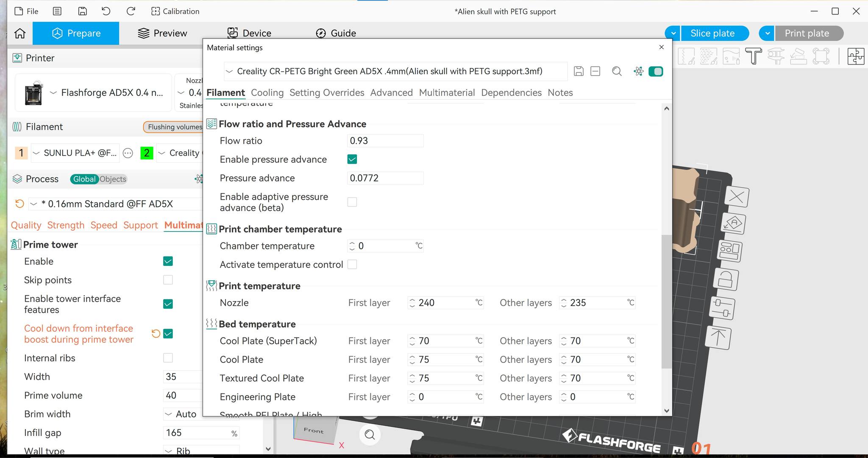
Task: Open the Device tab
Action: pos(249,34)
